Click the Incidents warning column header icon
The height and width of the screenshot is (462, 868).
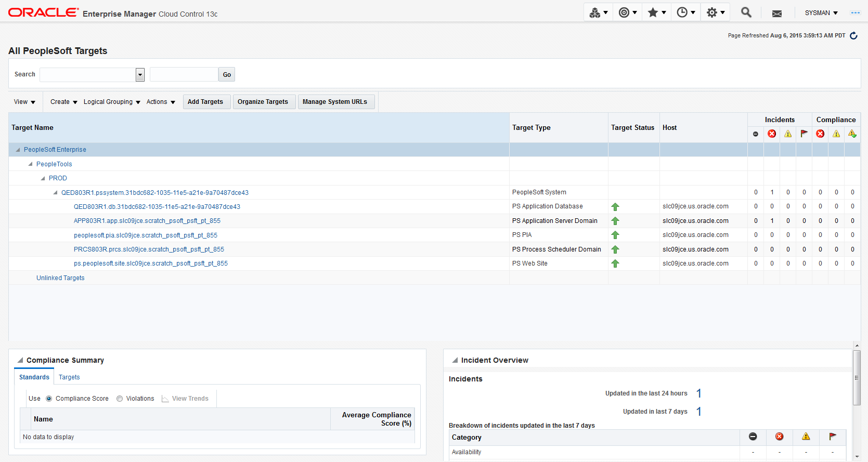(x=788, y=134)
